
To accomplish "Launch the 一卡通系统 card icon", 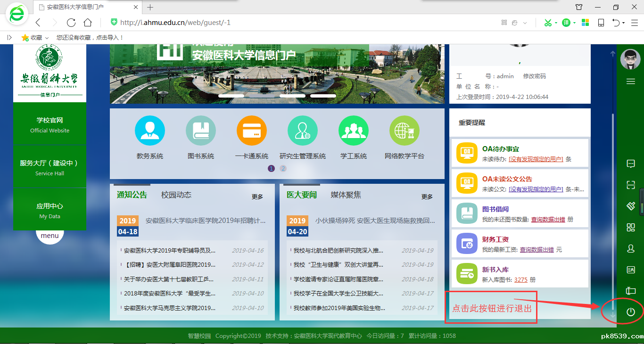I will [252, 131].
